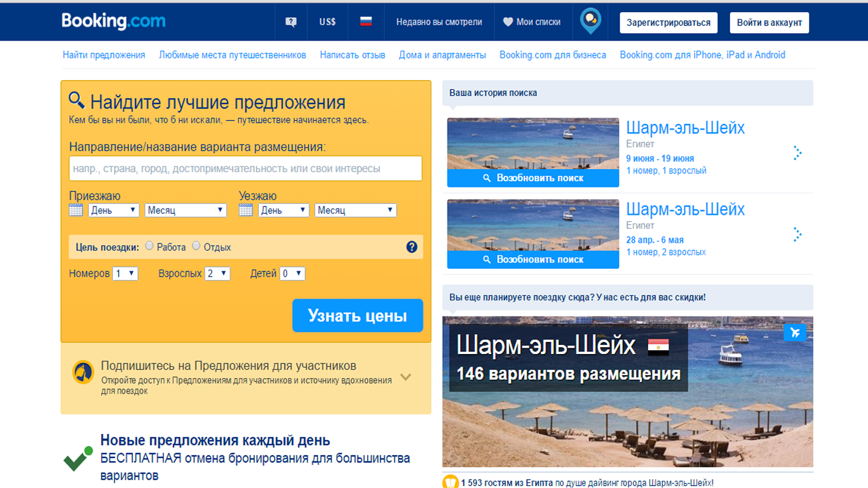The width and height of the screenshot is (868, 488).
Task: Open Booking.com для iPhone, iPad и Android
Action: click(x=703, y=55)
